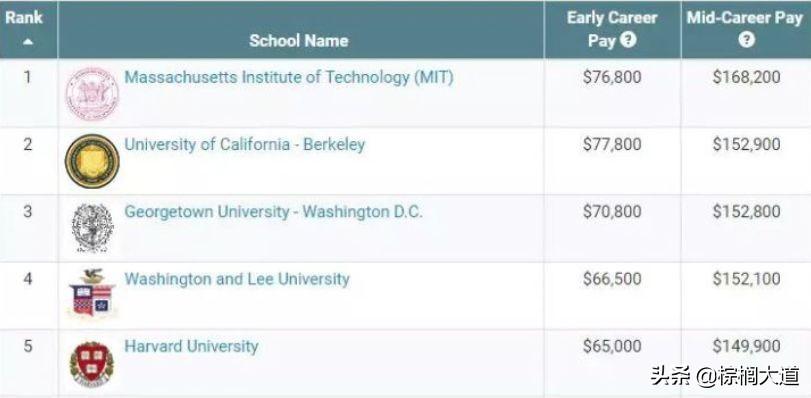Click the MIT seal logo

(x=92, y=94)
